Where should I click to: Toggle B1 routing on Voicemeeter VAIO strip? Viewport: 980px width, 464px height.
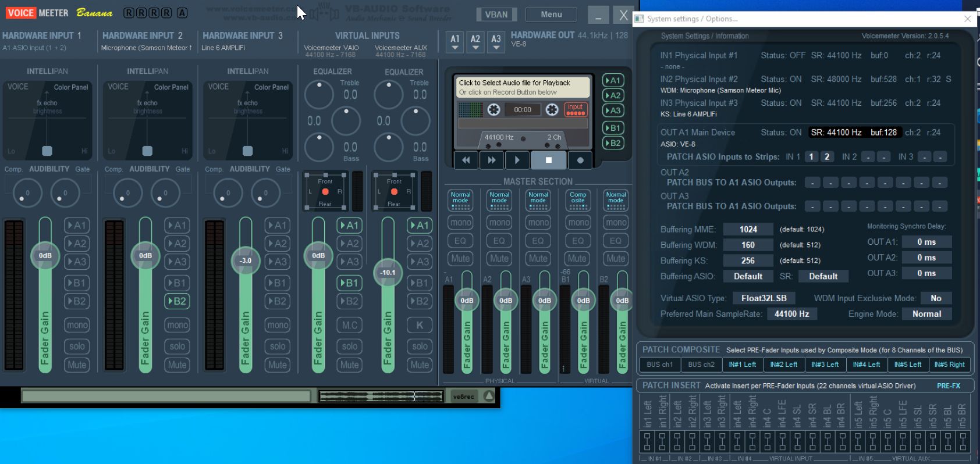(349, 283)
